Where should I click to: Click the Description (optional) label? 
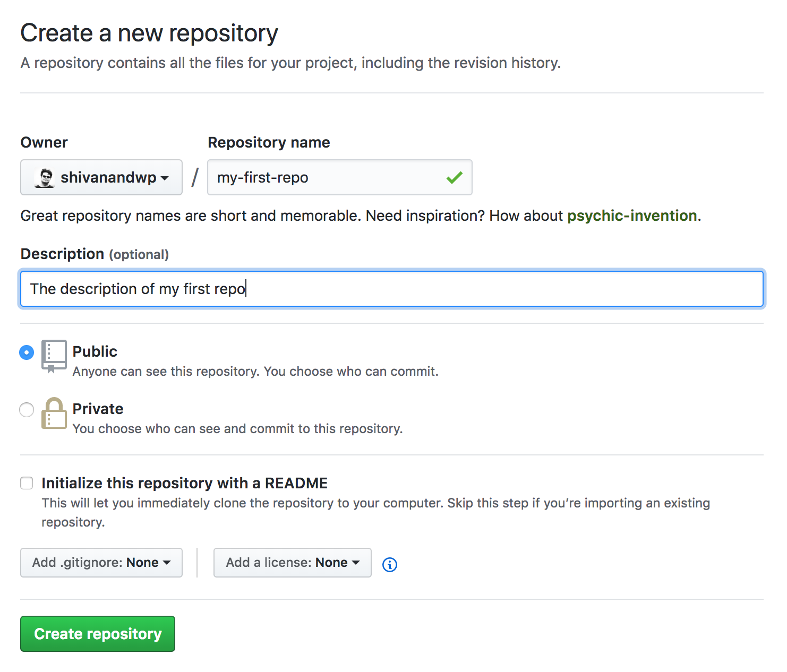point(95,254)
